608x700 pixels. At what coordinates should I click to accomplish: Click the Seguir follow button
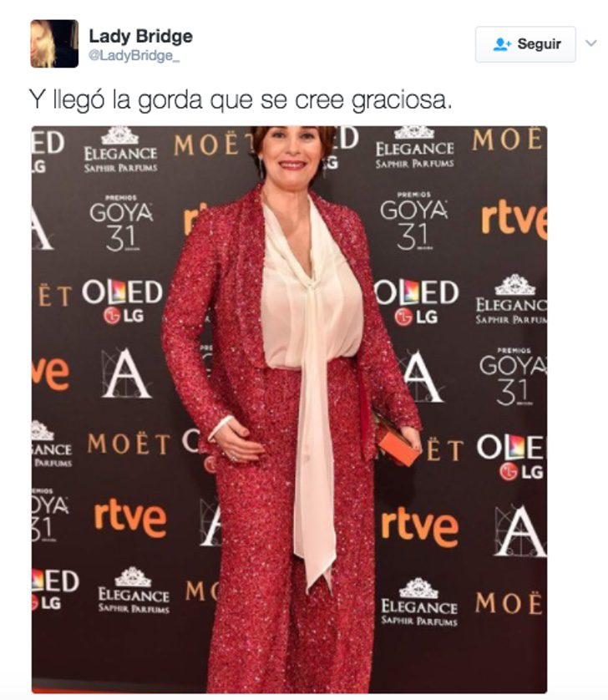[x=525, y=44]
